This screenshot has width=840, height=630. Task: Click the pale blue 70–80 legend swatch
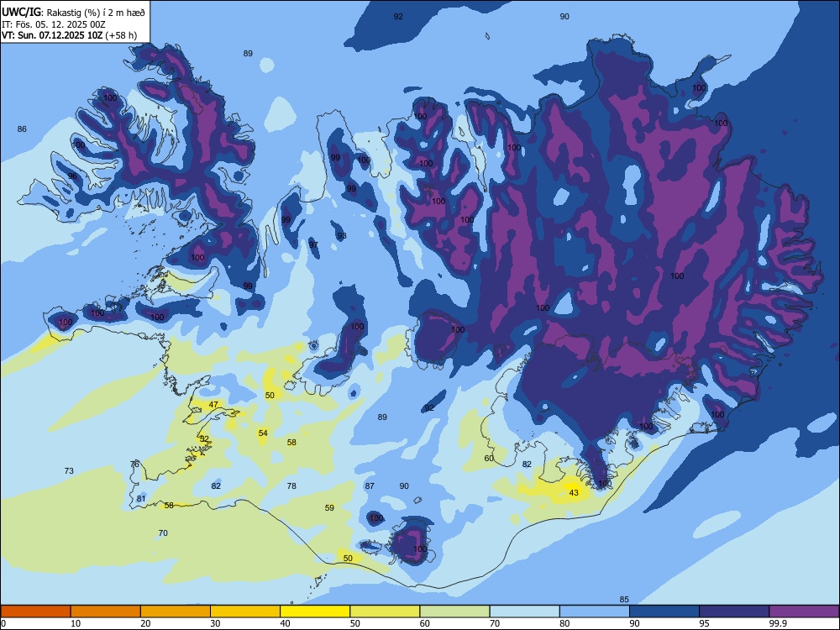click(x=524, y=612)
